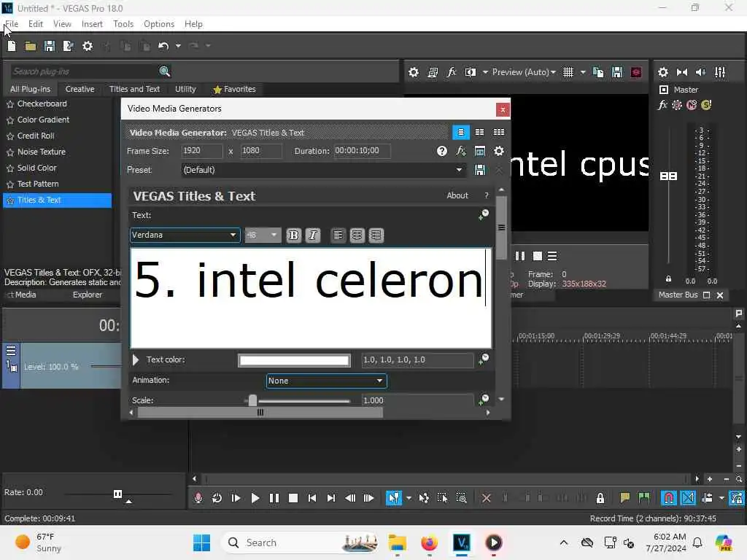Click the text color swatch
Image resolution: width=747 pixels, height=560 pixels.
pos(294,360)
